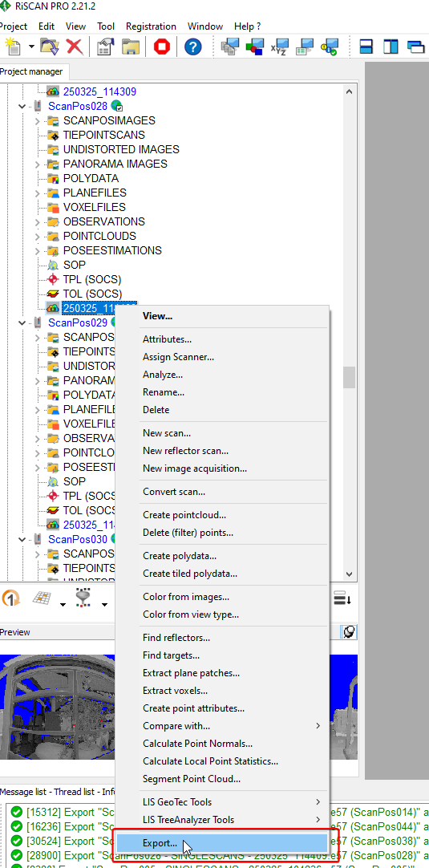The image size is (429, 868).
Task: Open the View menu
Action: coord(76,26)
